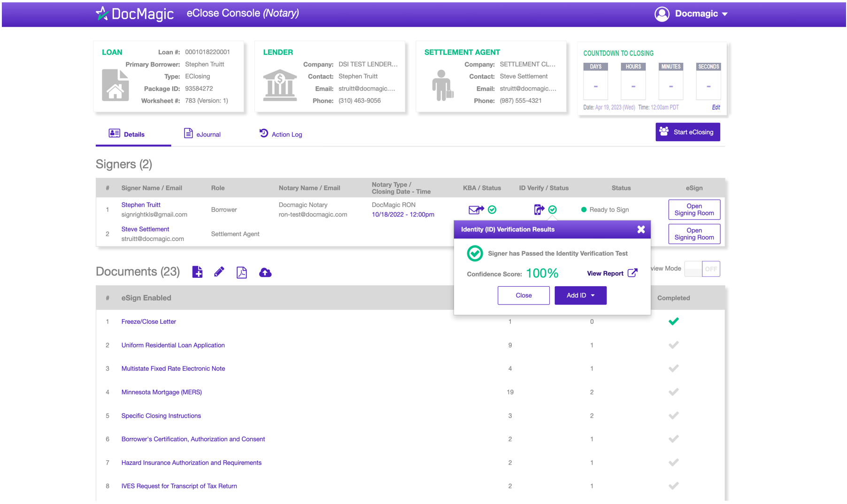Click the Loan number 0001018220001
Viewport: 847px width, 504px height.
point(208,52)
